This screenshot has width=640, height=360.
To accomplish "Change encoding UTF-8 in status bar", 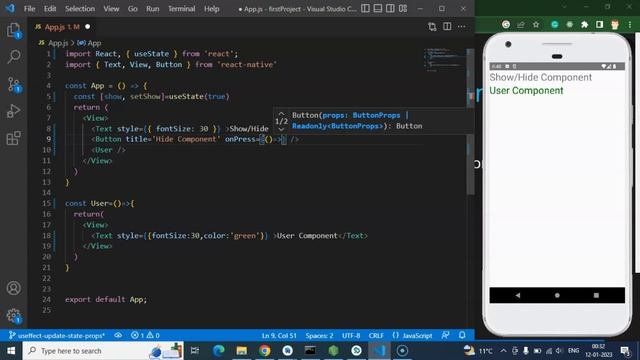I will [x=351, y=336].
